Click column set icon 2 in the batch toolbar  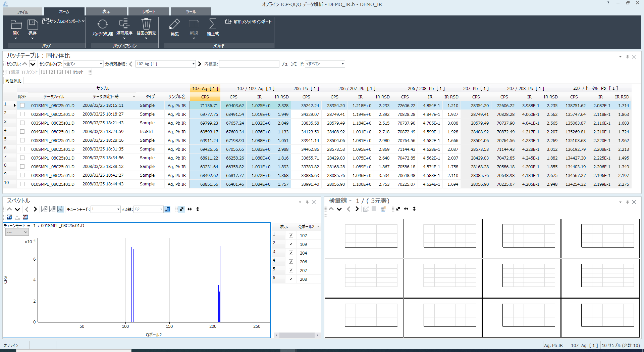pos(52,72)
